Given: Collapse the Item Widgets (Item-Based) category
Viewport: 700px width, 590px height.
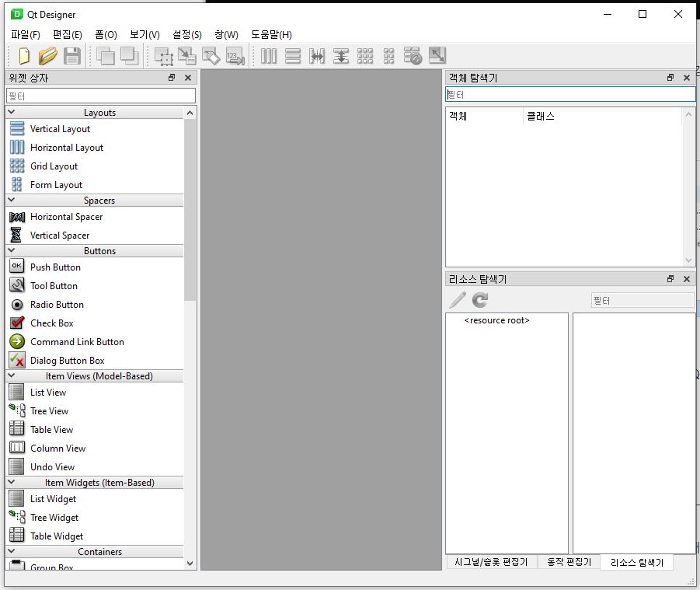Looking at the screenshot, I should coord(12,483).
